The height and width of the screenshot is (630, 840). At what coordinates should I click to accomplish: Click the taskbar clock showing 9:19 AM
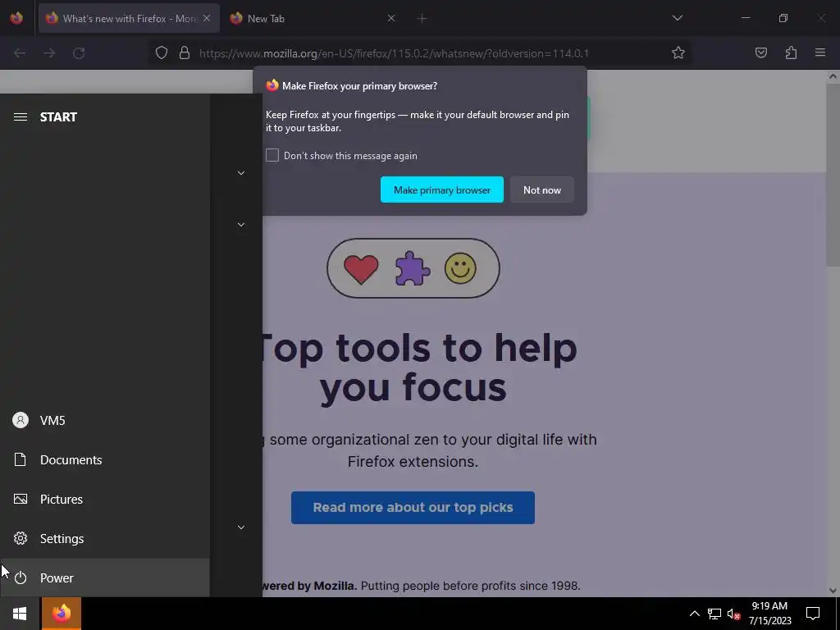[769, 614]
